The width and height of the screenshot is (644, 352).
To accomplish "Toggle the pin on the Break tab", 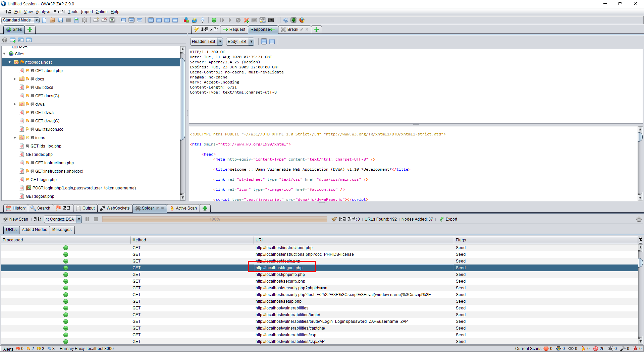I will [302, 30].
